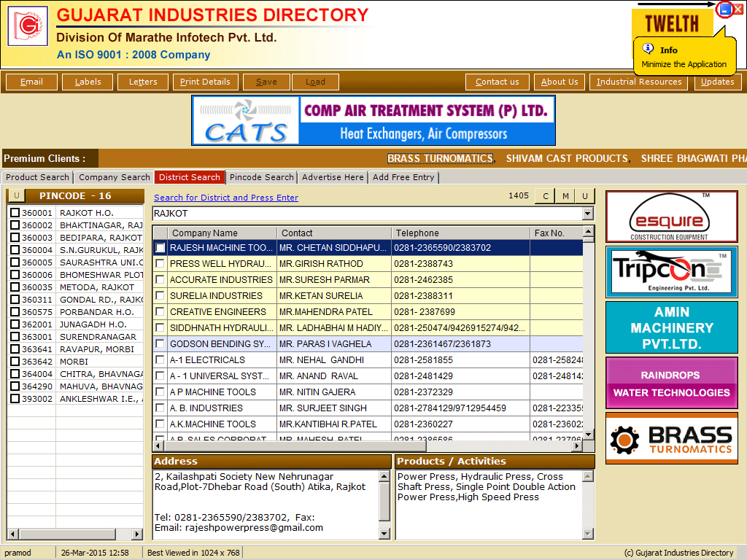Click the CATS Comp Air Treatment banner

click(x=373, y=120)
